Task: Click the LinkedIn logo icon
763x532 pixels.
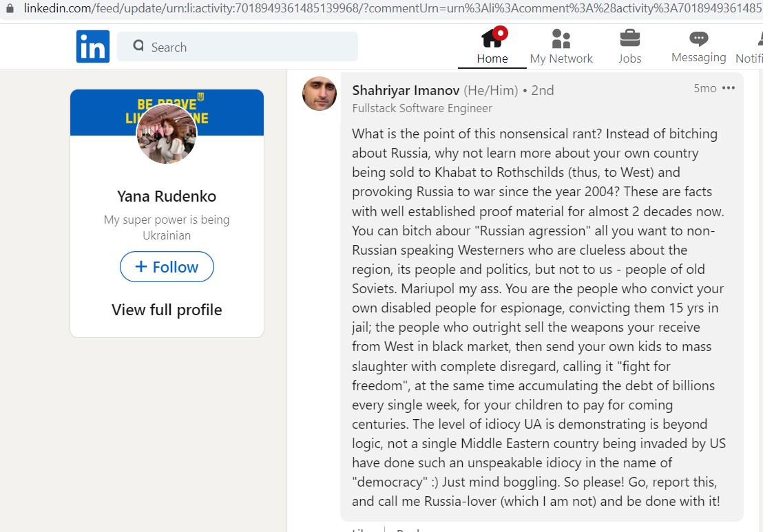Action: pyautogui.click(x=93, y=47)
